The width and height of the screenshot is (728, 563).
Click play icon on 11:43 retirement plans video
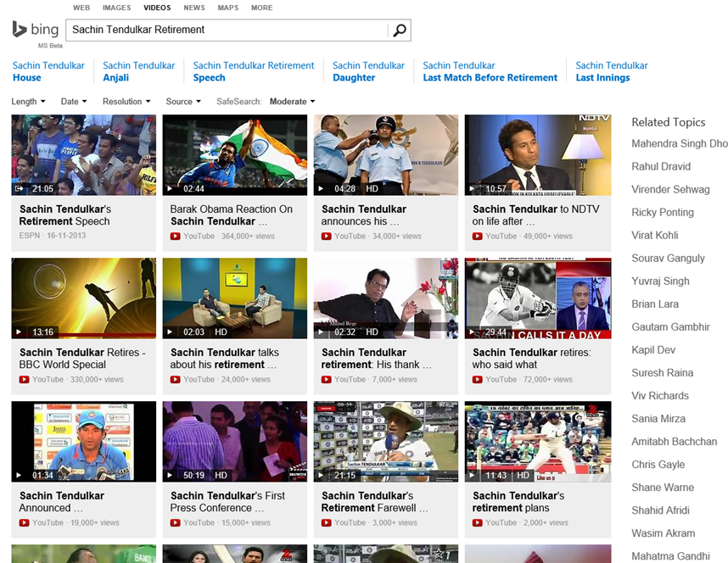coord(472,476)
